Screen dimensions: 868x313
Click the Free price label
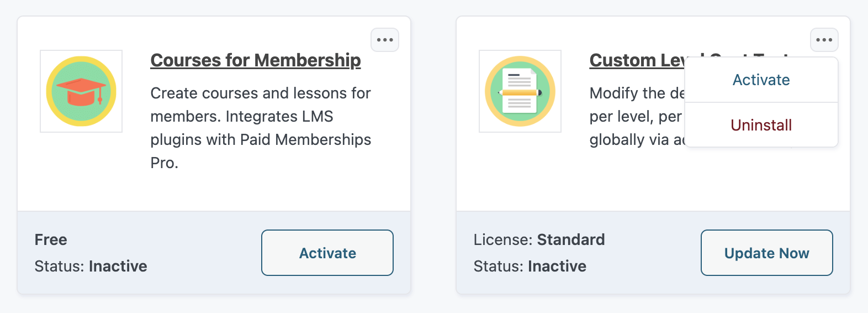coord(51,240)
